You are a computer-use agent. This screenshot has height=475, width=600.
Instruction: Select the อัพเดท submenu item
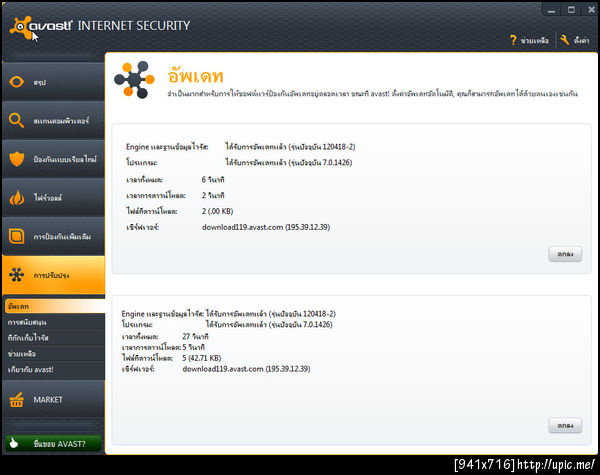point(55,306)
